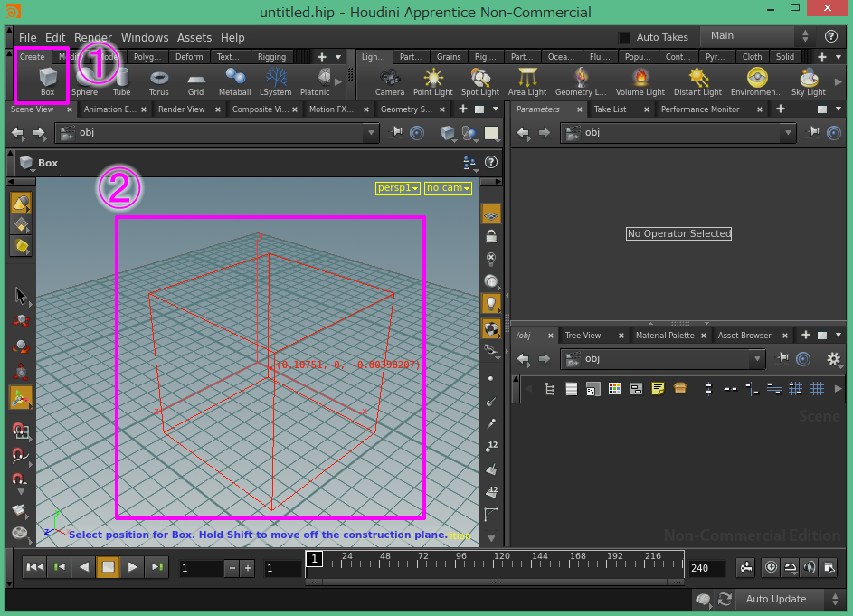
Task: Select the Torus shelf tool
Action: 158,81
